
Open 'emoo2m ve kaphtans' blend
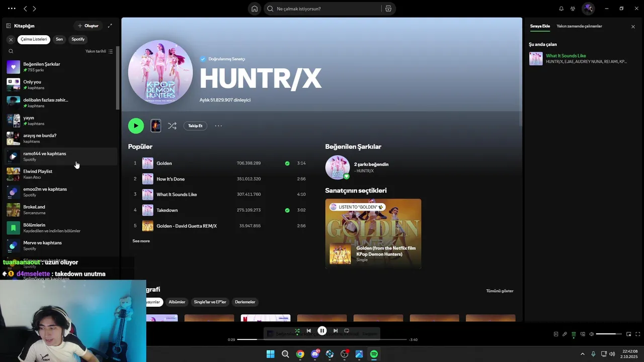coord(61,192)
